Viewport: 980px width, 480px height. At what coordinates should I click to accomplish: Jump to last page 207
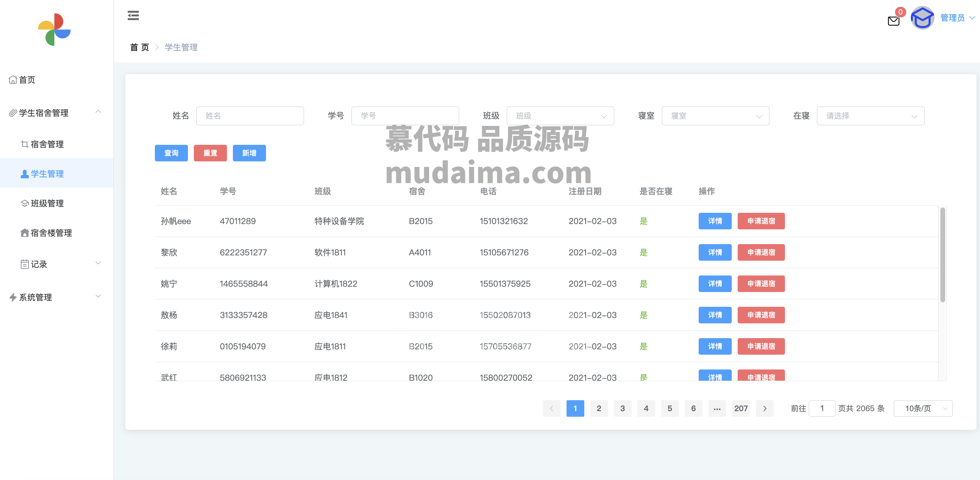point(741,408)
